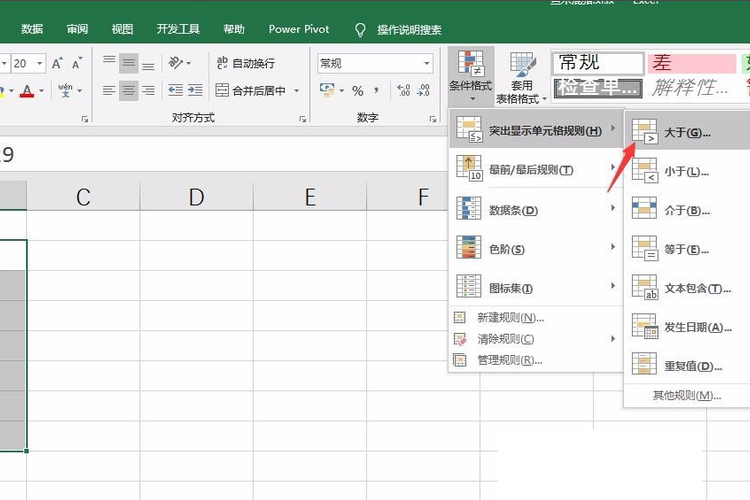750x500 pixels.
Task: Center text horizontally
Action: (x=128, y=90)
